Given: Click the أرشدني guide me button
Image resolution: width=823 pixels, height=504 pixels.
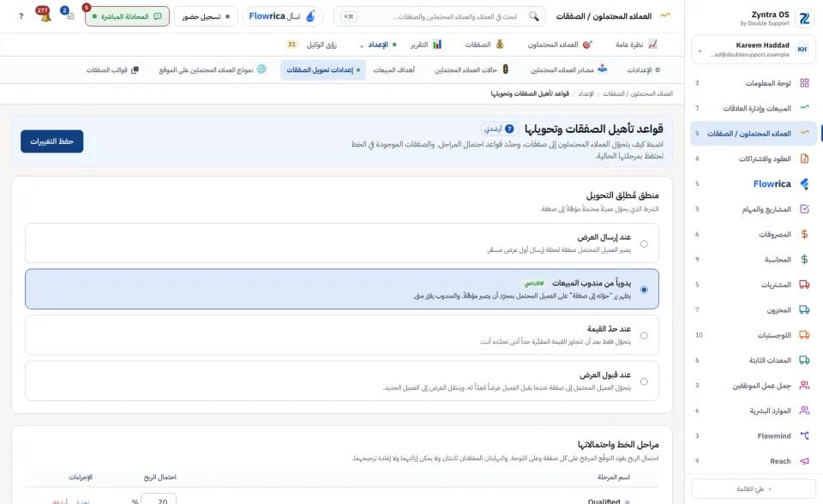Looking at the screenshot, I should 498,129.
